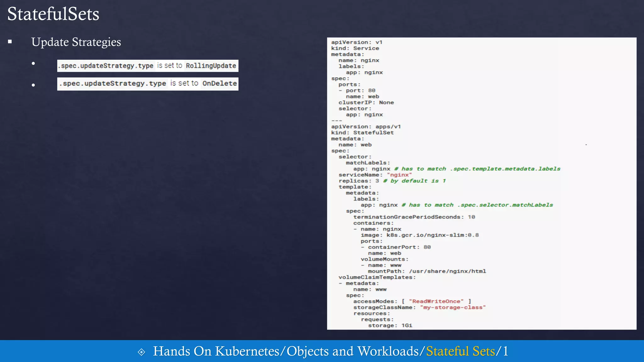Screen dimensions: 644x362
Task: Click the 'volumeClaimTemplates:' line
Action: pos(377,277)
